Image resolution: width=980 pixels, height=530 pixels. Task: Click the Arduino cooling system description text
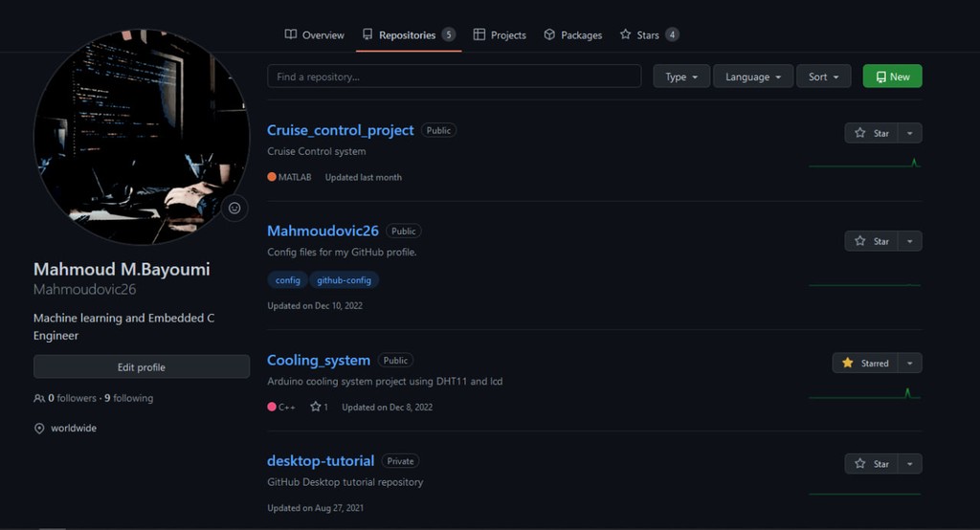[385, 382]
